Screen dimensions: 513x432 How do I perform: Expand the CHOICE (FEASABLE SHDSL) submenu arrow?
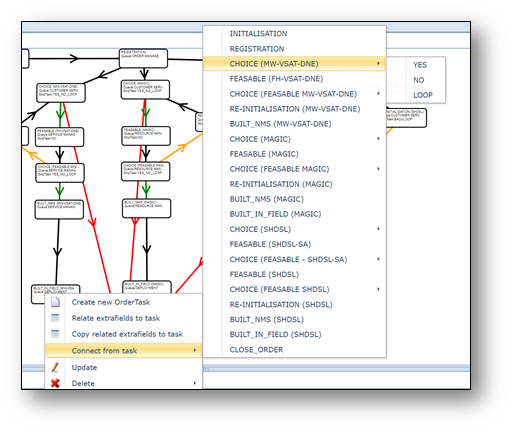(x=378, y=289)
